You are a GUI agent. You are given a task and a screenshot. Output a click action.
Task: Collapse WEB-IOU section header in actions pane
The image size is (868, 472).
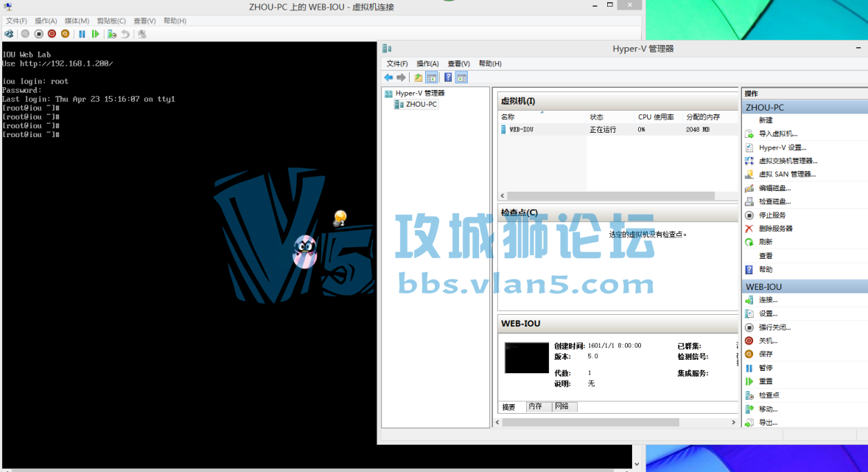(x=805, y=287)
